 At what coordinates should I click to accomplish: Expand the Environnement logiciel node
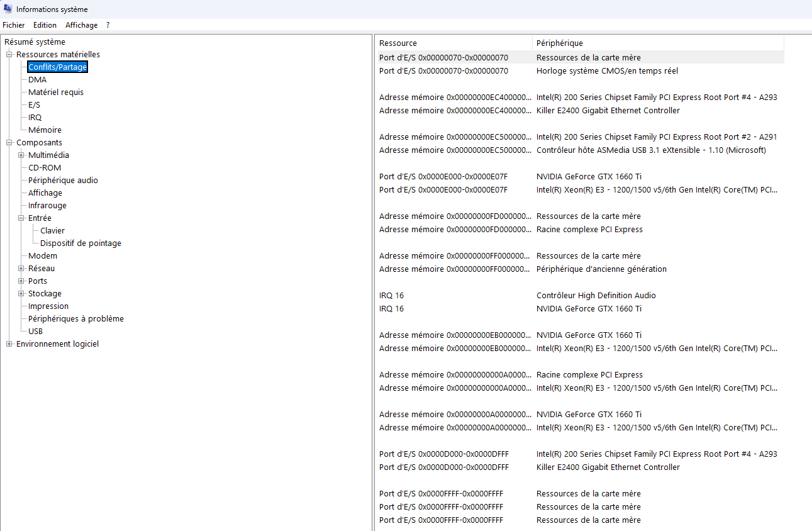click(9, 344)
